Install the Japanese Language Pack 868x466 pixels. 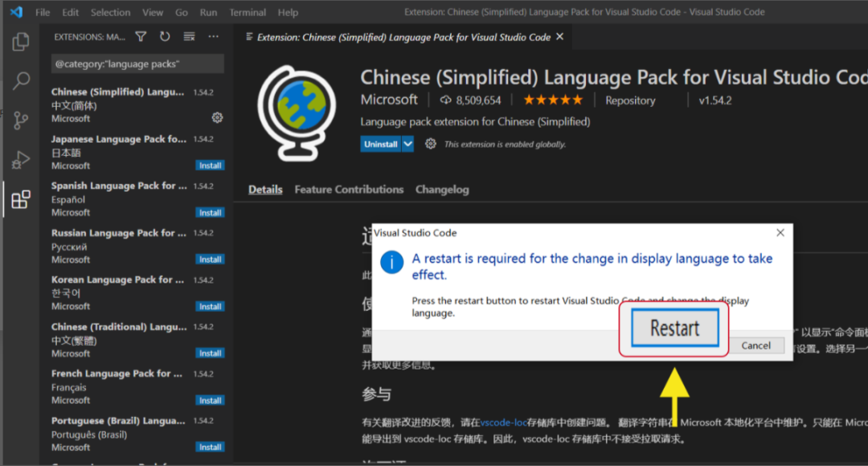point(211,166)
